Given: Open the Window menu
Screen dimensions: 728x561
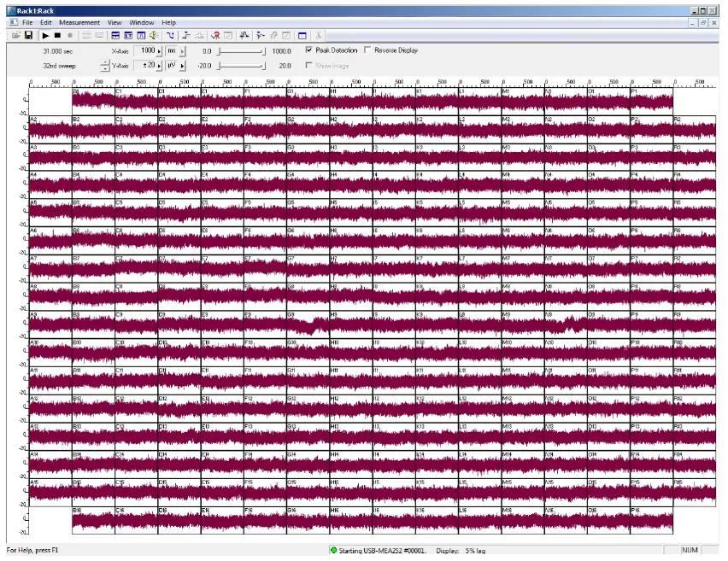Looking at the screenshot, I should [x=142, y=22].
